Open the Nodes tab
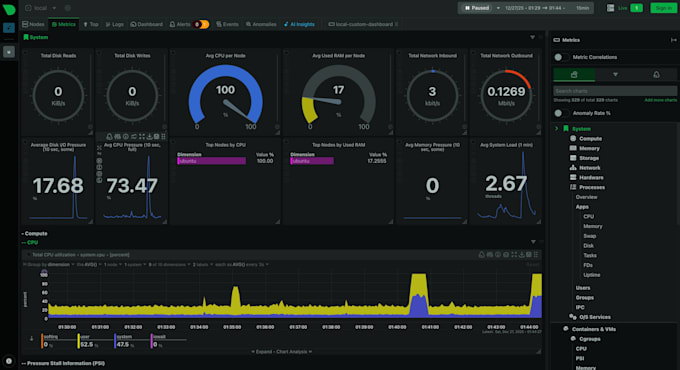 click(33, 24)
